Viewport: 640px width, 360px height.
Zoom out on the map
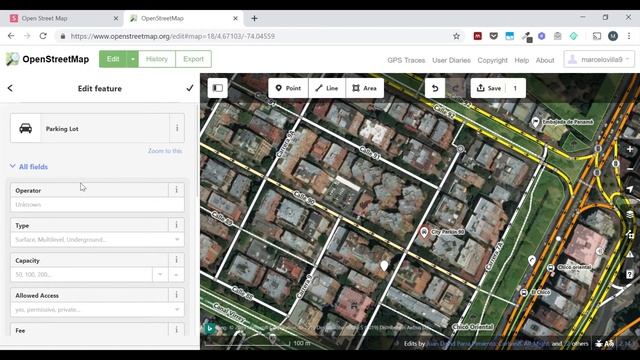pos(630,169)
